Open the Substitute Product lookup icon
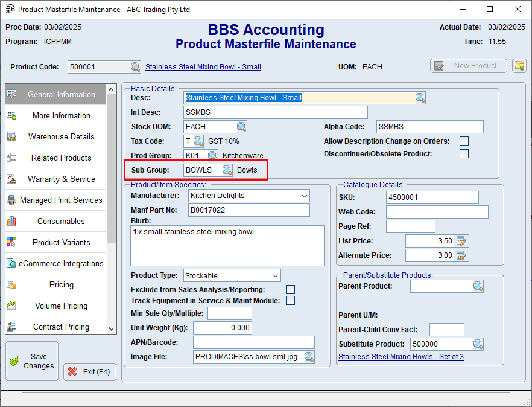Screen dimensions: 532x407 pyautogui.click(x=478, y=344)
